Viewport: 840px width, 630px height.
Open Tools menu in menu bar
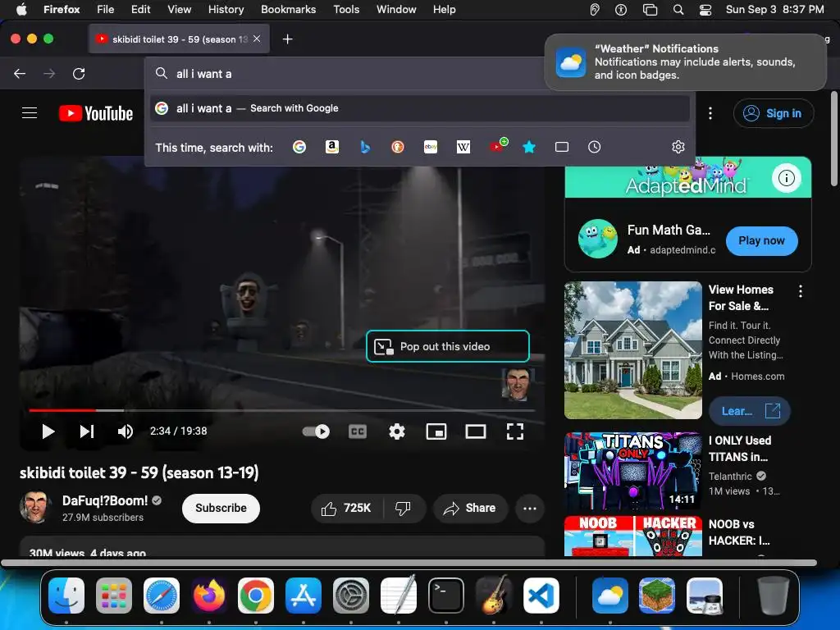pyautogui.click(x=346, y=9)
